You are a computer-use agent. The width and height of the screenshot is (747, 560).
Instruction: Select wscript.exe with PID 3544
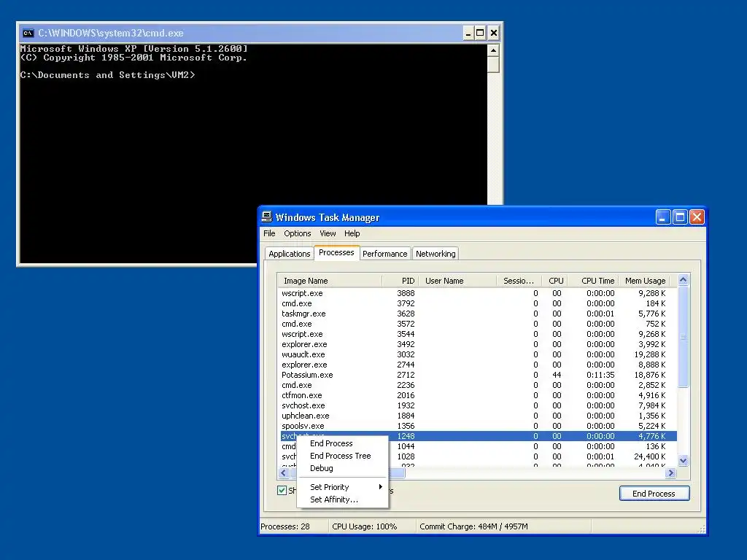pos(477,334)
